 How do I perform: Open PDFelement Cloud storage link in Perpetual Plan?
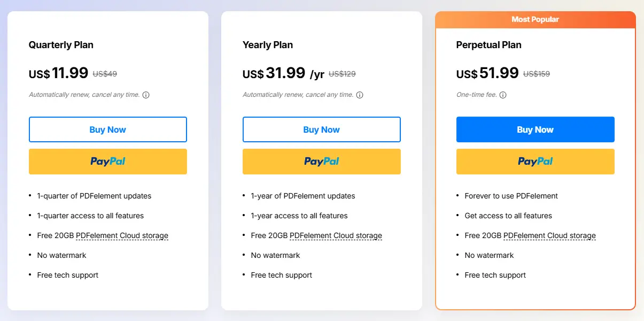[549, 236]
